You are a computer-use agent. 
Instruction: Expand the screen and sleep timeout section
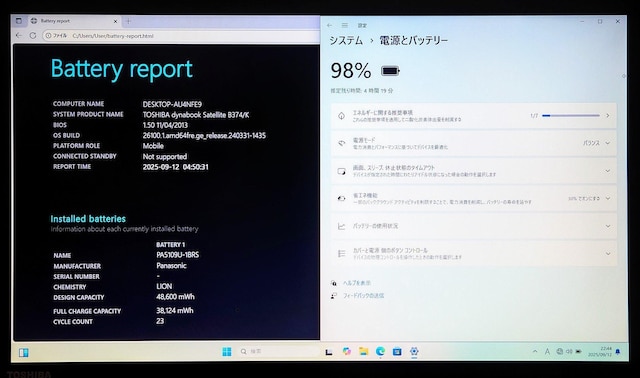point(608,171)
